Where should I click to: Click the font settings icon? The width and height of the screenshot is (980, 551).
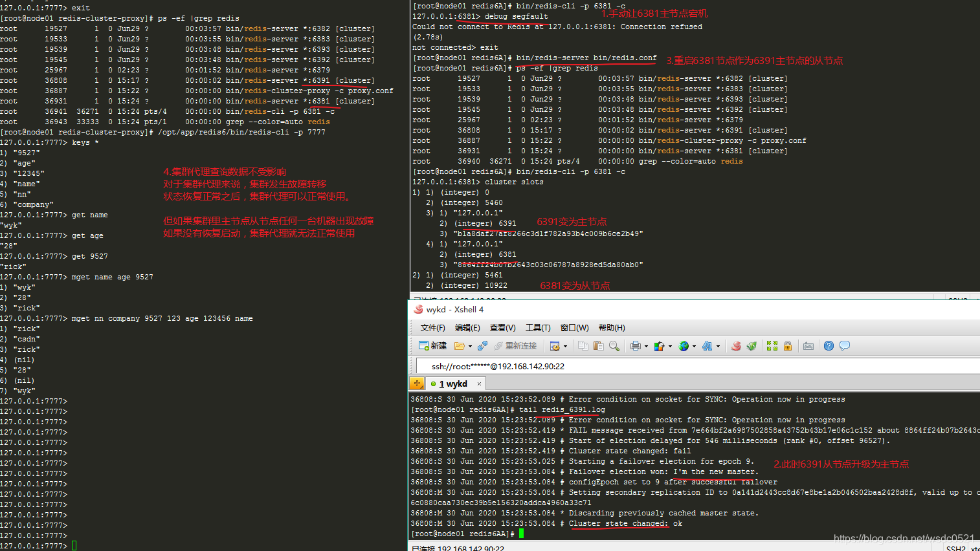pos(707,346)
